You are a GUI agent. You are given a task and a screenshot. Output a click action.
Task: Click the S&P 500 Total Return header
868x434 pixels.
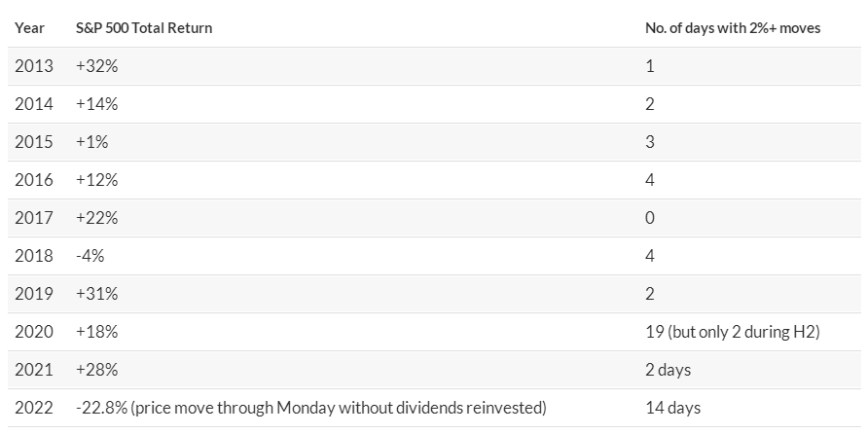tap(144, 28)
